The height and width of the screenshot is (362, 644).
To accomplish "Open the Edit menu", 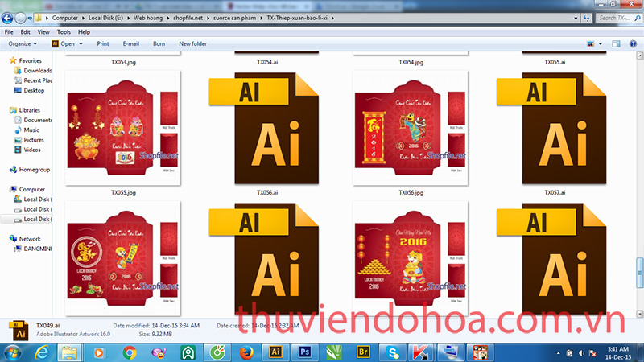I will pos(25,32).
